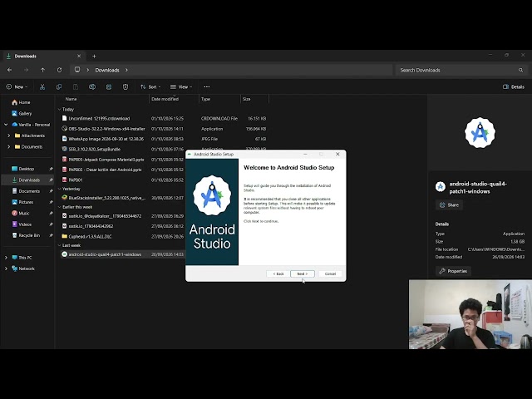Expand the Documents folder under OneDrive

pyautogui.click(x=9, y=147)
